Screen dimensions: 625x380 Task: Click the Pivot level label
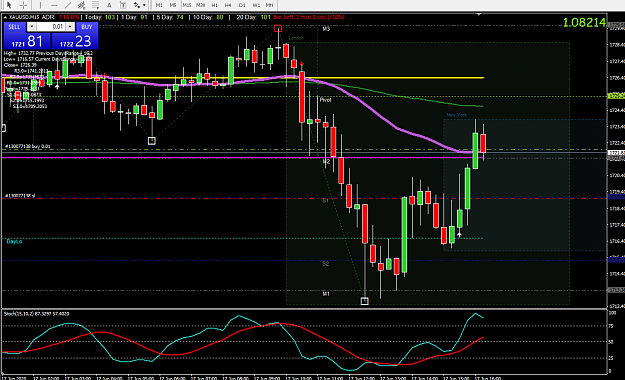point(325,100)
